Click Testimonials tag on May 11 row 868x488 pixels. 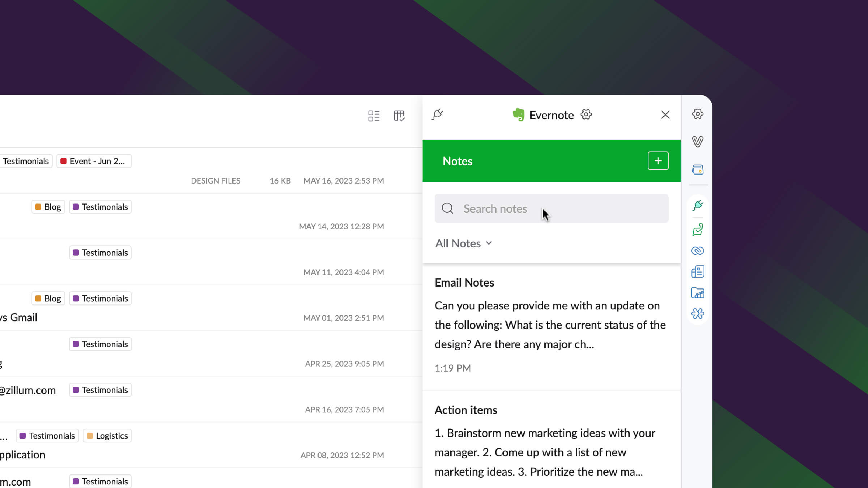pos(100,253)
